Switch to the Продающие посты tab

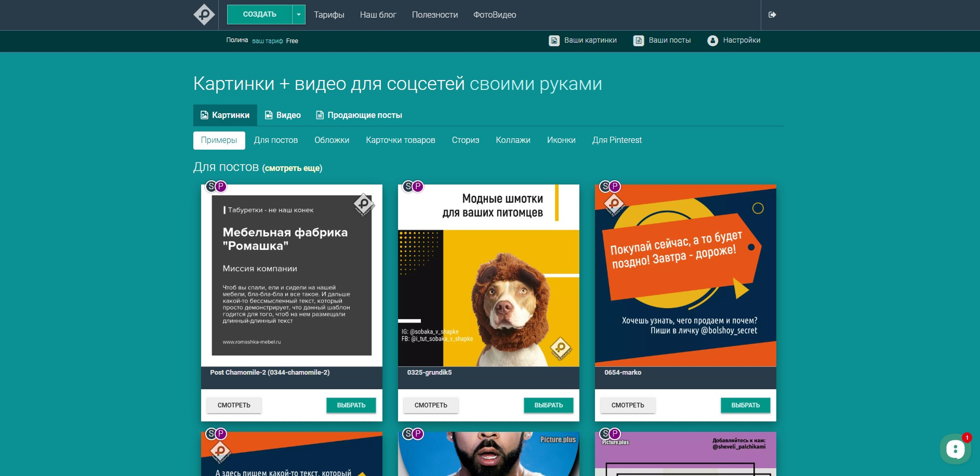(359, 115)
